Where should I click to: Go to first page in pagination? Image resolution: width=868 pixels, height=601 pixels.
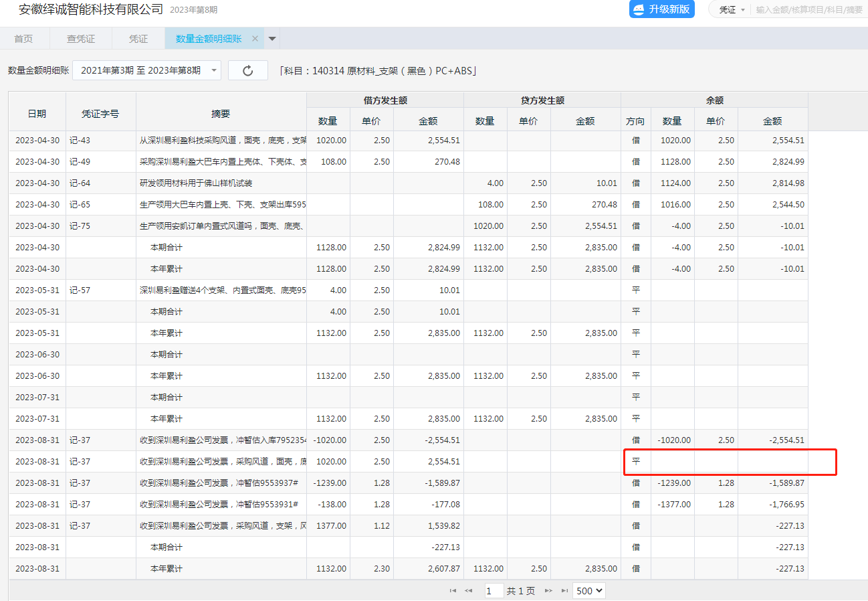tap(453, 591)
